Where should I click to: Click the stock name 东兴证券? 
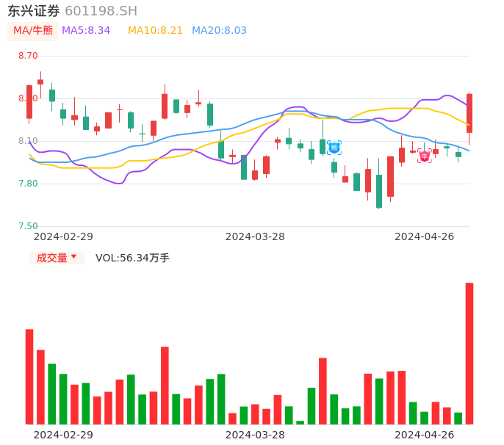(34, 11)
